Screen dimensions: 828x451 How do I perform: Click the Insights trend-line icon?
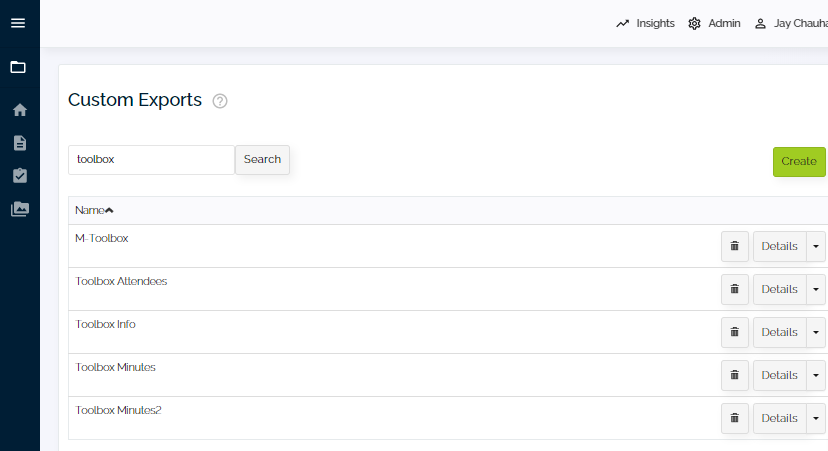click(623, 23)
